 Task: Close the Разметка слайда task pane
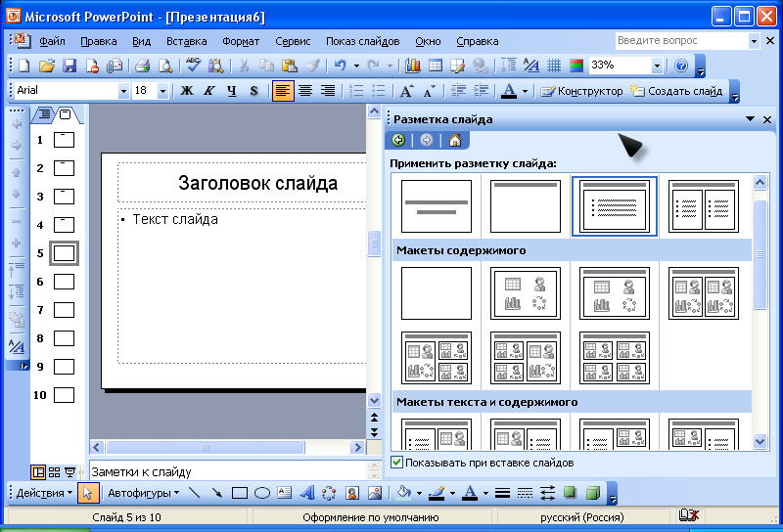[x=767, y=119]
